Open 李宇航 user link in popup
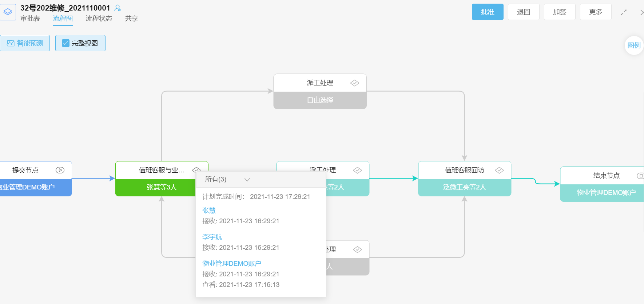Viewport: 644px width, 304px height. coord(212,237)
